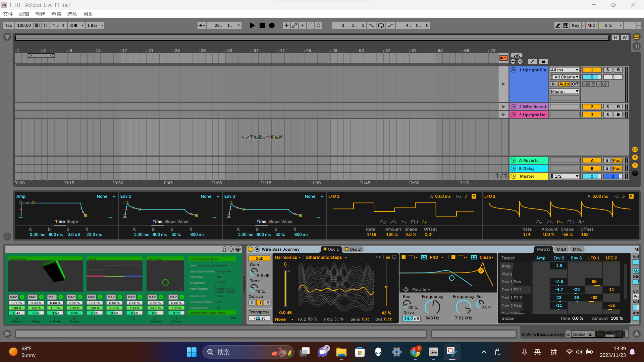Open the 1 Bar quantization dropdown
The height and width of the screenshot is (362, 644).
95,25
